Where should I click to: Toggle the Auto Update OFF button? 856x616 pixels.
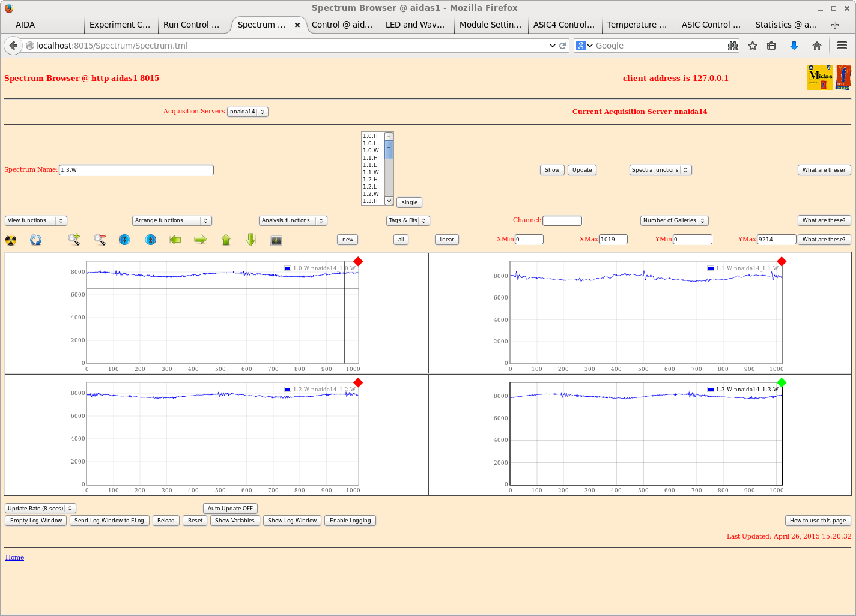click(x=231, y=509)
